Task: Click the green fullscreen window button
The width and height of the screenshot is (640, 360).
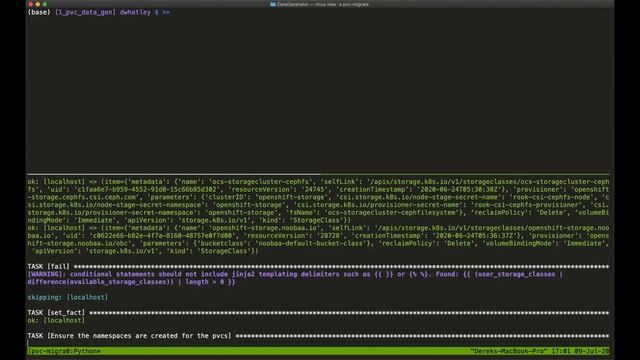Action: click(x=45, y=4)
